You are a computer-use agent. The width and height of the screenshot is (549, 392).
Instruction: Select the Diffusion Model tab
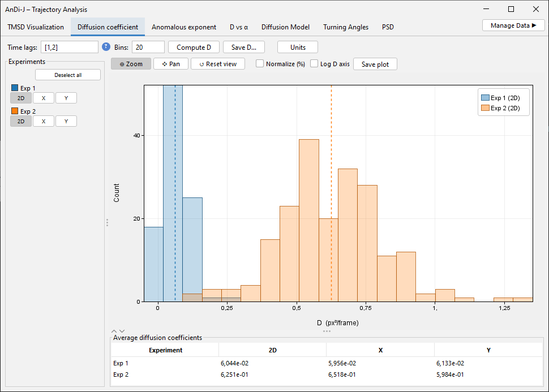click(285, 27)
